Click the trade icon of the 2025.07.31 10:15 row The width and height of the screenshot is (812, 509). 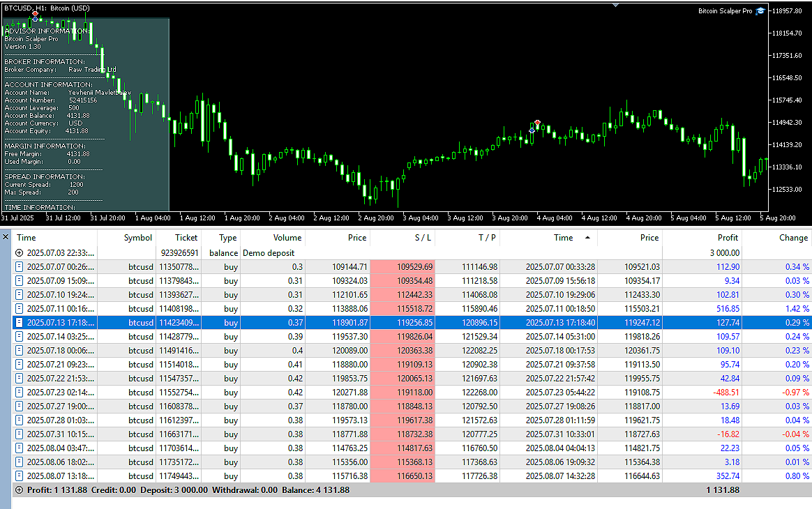19,434
